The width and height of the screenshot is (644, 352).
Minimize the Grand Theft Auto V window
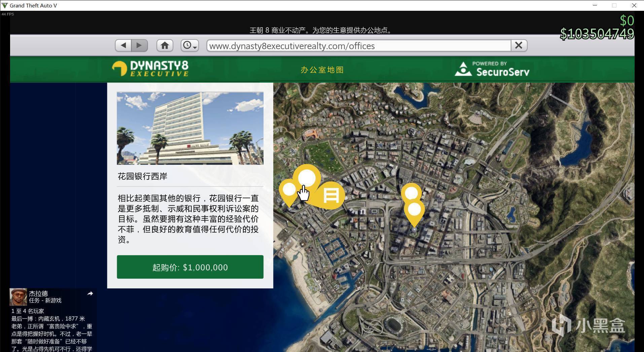595,5
